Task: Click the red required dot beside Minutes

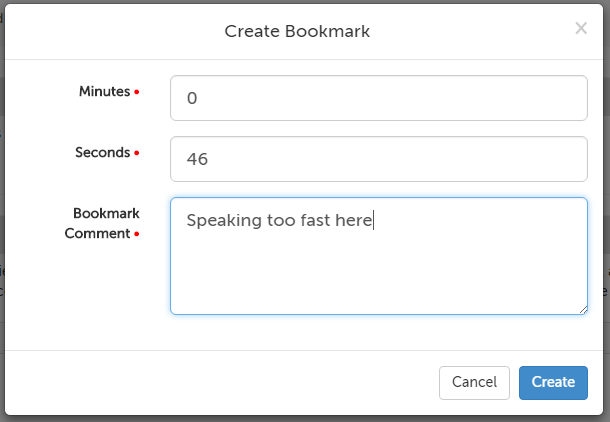Action: 137,92
